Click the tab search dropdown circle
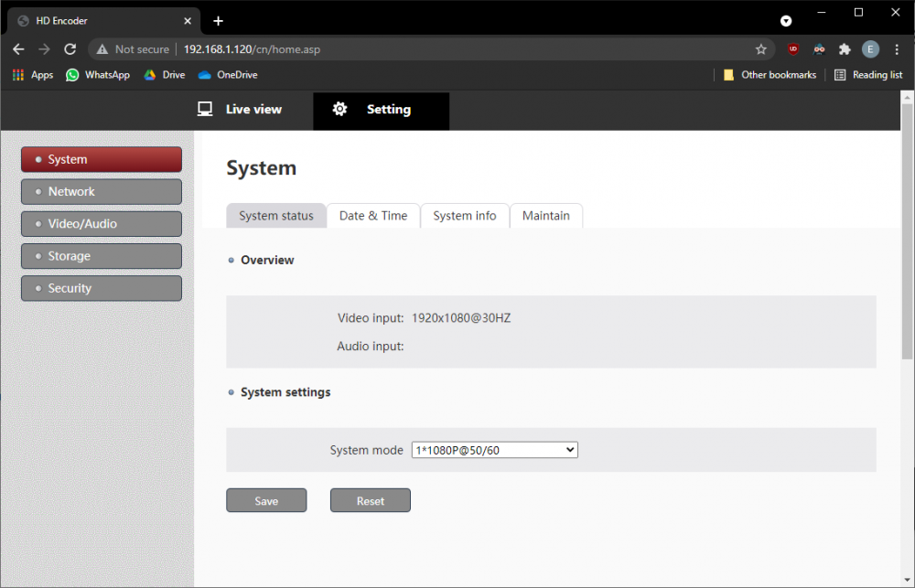 (x=786, y=21)
